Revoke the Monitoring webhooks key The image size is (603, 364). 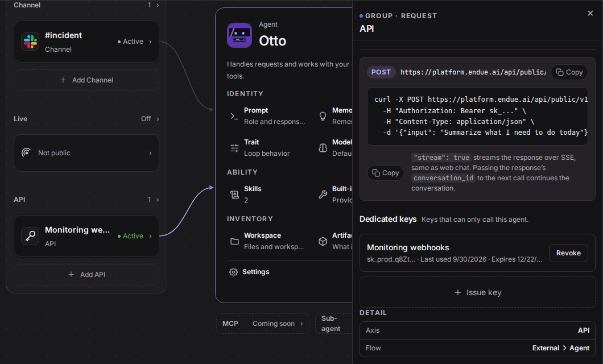point(568,253)
